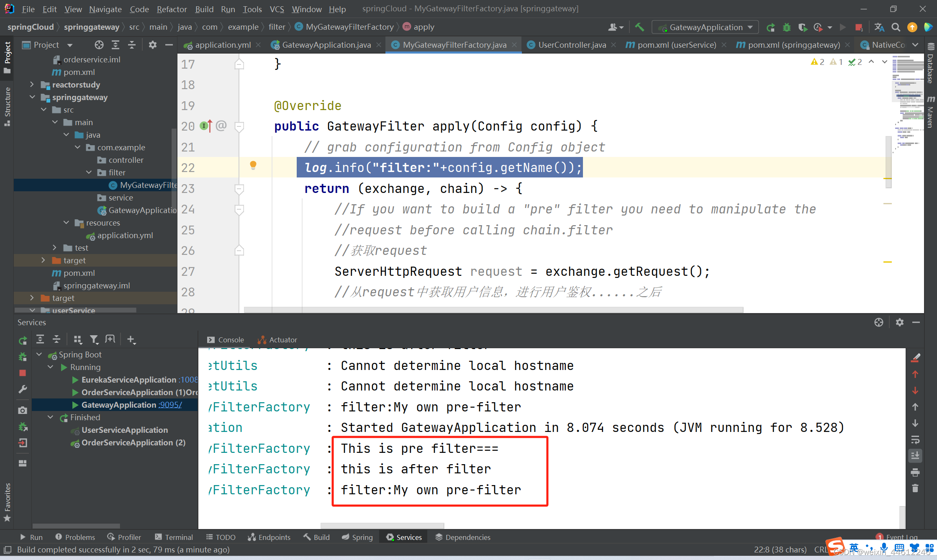Rerun GatewayApplication from the top toolbar

[x=770, y=27]
